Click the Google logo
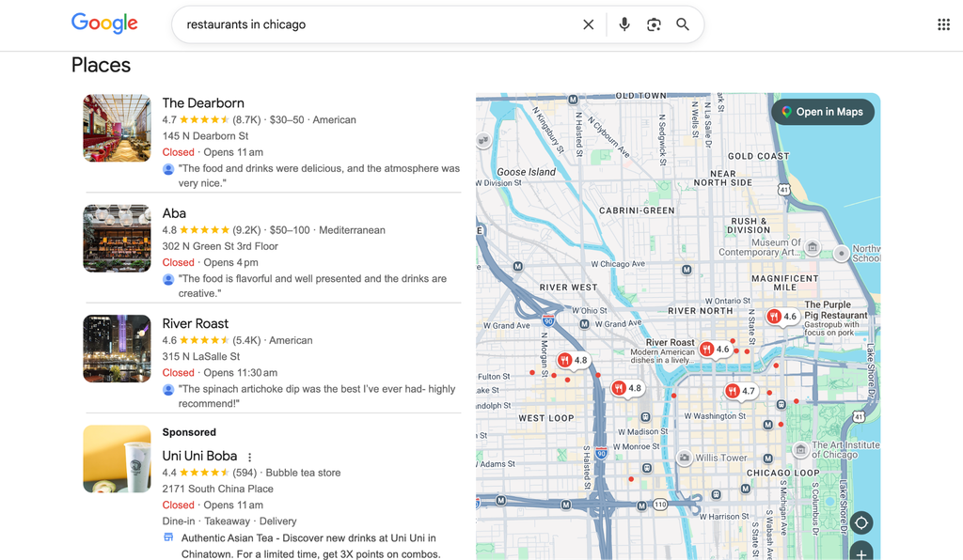Viewport: 963px width, 560px height. (x=104, y=23)
